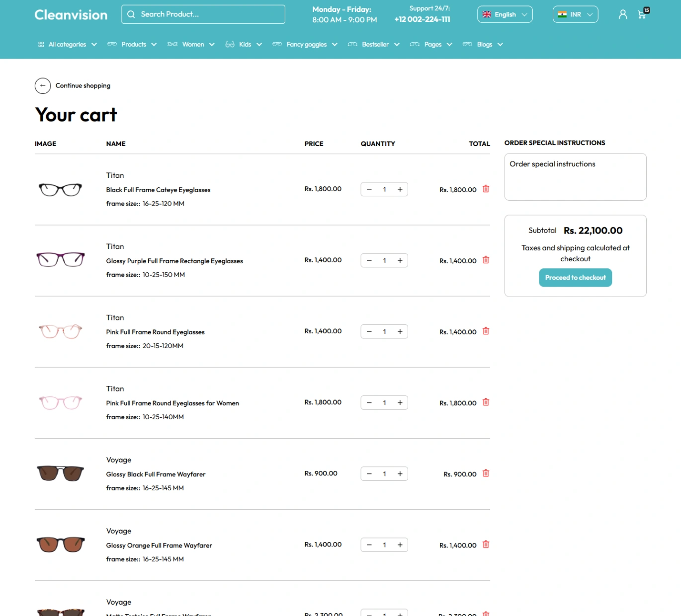Increase quantity of Glossy Purple Rectangle Eyeglasses
This screenshot has height=616, width=681.
400,260
